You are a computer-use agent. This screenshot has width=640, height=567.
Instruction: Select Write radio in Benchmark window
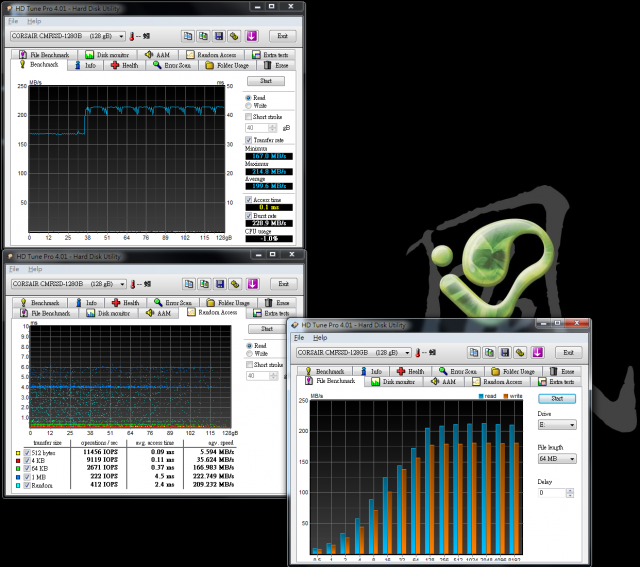pos(248,106)
